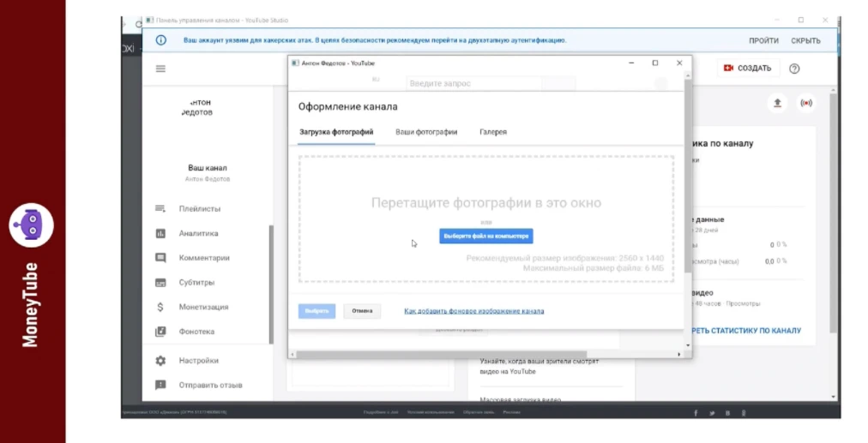The height and width of the screenshot is (443, 868).
Task: Open Как добавить фоновое изображение канала link
Action: (473, 311)
